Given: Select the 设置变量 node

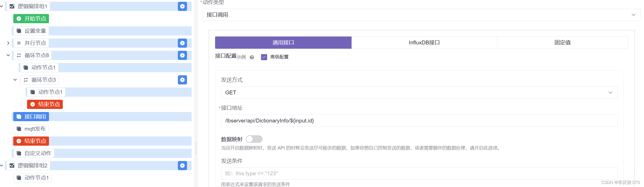Looking at the screenshot, I should tap(31, 31).
